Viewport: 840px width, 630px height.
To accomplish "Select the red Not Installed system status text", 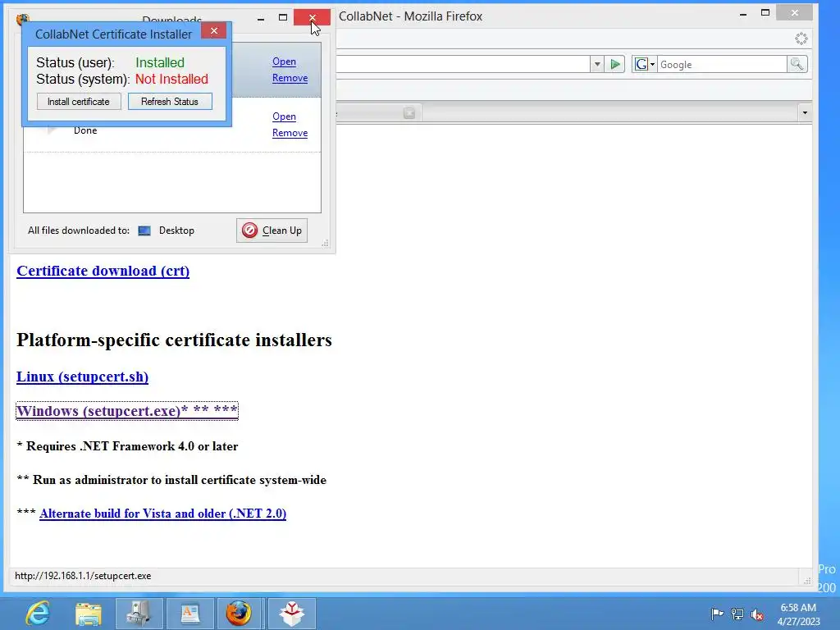I will point(171,80).
